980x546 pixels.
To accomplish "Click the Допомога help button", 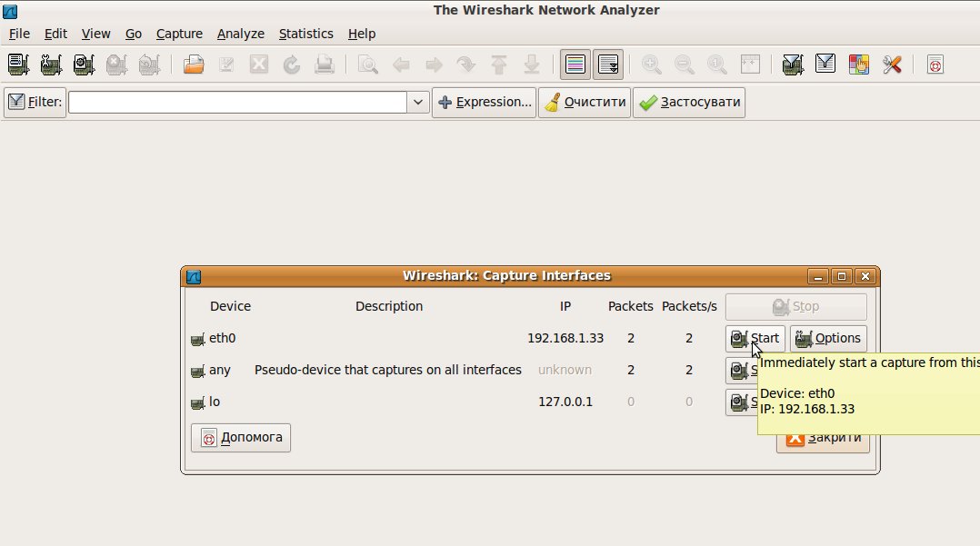I will tap(241, 437).
